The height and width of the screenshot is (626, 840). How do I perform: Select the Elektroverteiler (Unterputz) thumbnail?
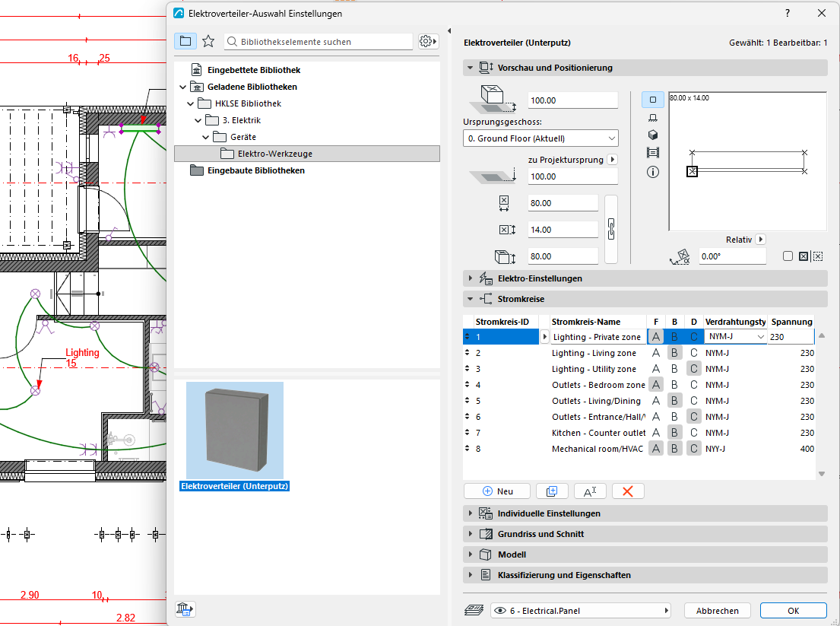235,431
